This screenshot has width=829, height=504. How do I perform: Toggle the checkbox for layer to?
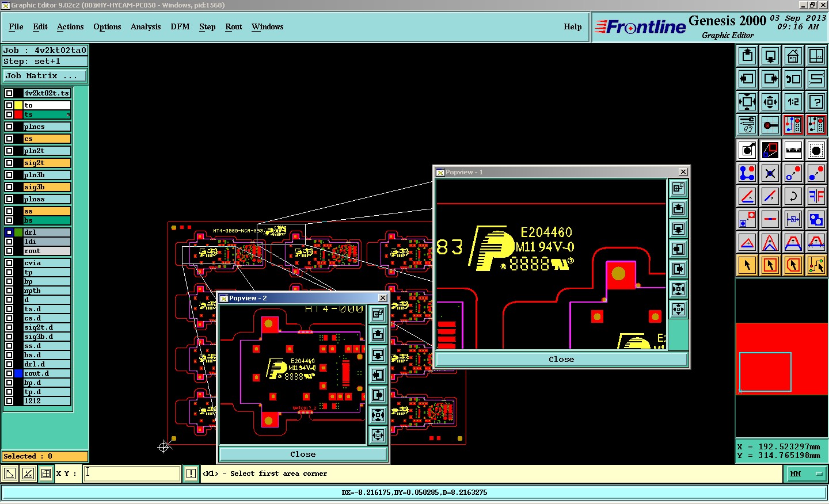(9, 105)
